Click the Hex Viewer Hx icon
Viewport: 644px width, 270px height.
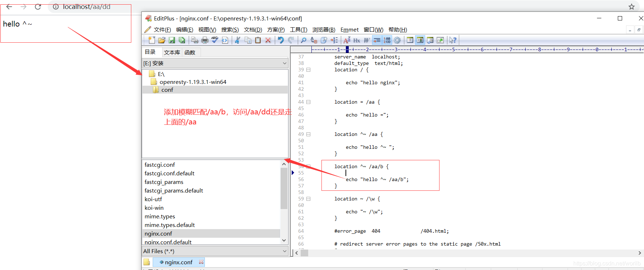point(357,40)
